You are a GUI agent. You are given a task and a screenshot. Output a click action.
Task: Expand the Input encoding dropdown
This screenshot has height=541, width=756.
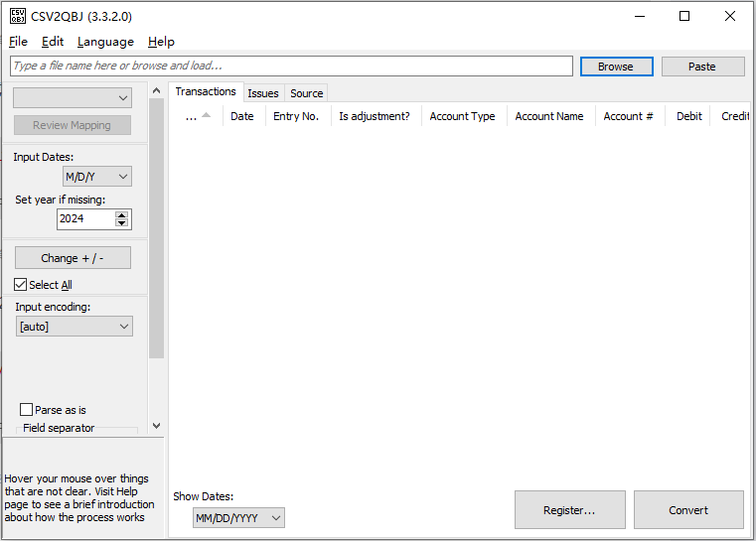tap(75, 327)
